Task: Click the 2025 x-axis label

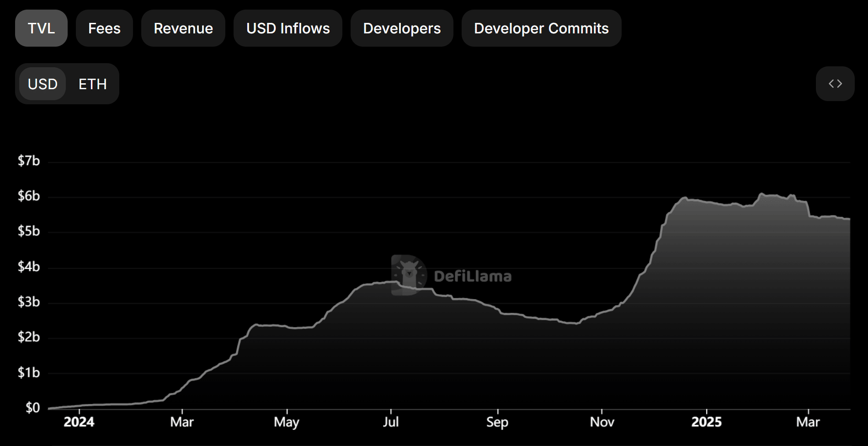Action: [707, 422]
